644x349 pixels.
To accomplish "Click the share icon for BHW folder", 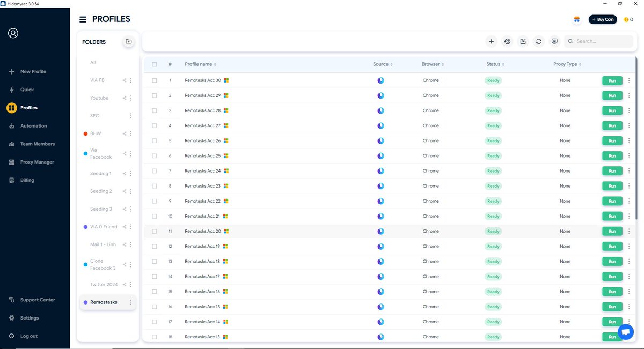I will [125, 133].
